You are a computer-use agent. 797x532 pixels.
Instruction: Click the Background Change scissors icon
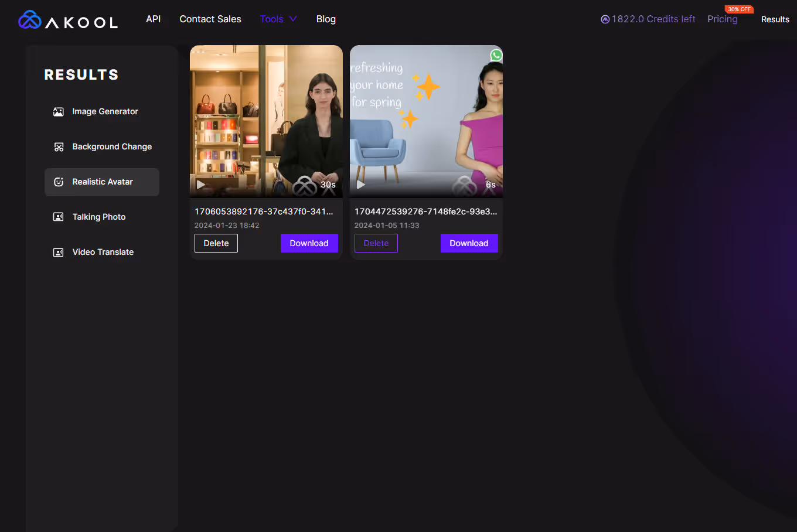(x=59, y=147)
